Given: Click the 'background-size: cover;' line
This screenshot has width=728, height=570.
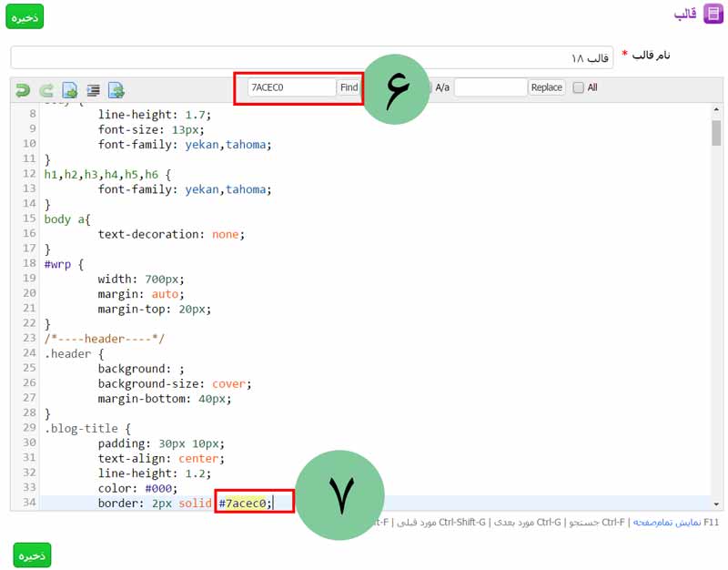Looking at the screenshot, I should pos(175,383).
